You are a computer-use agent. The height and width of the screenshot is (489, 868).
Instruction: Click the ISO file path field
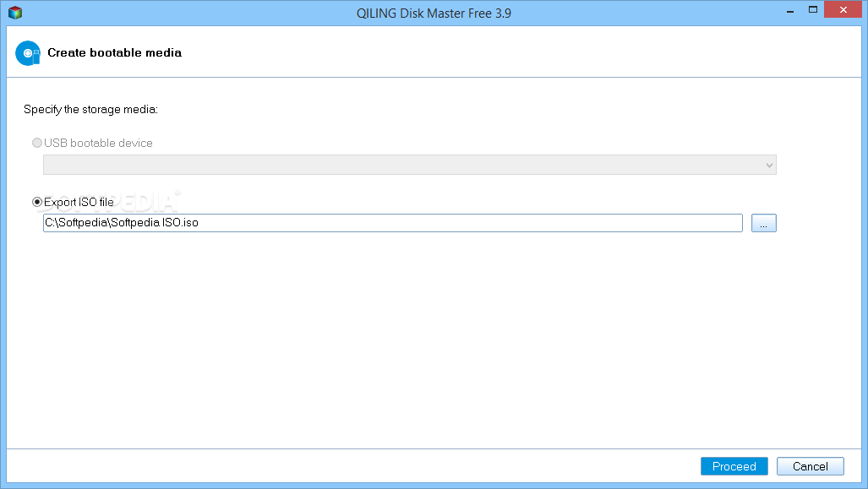coord(392,223)
